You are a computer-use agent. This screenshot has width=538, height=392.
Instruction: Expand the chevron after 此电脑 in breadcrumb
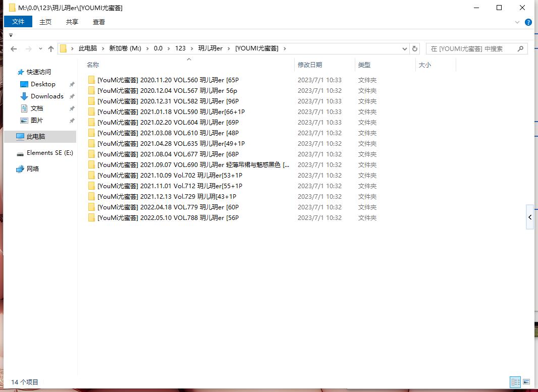pyautogui.click(x=103, y=49)
